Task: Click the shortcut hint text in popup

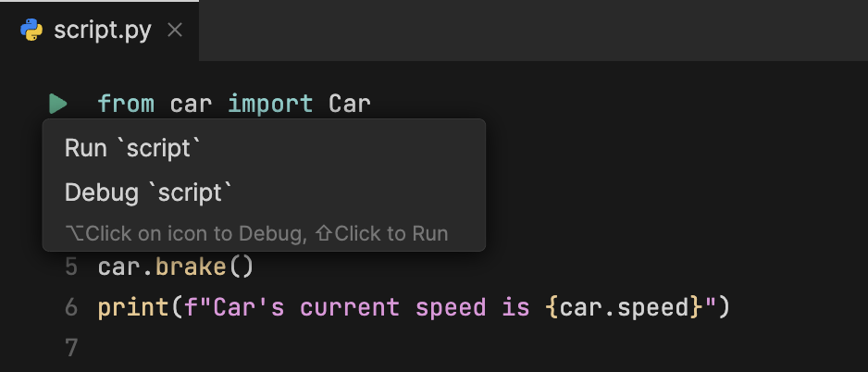Action: pyautogui.click(x=256, y=233)
